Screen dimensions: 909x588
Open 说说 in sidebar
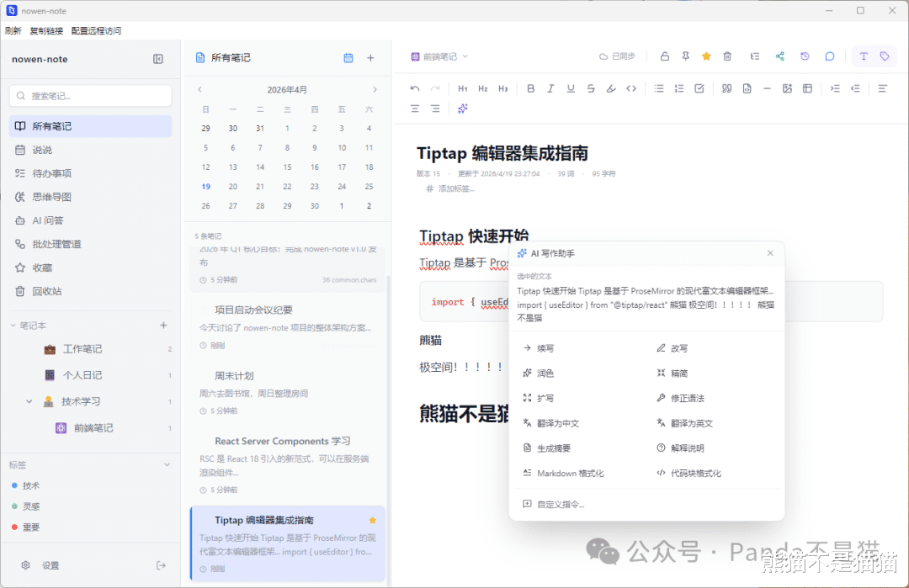(90, 150)
